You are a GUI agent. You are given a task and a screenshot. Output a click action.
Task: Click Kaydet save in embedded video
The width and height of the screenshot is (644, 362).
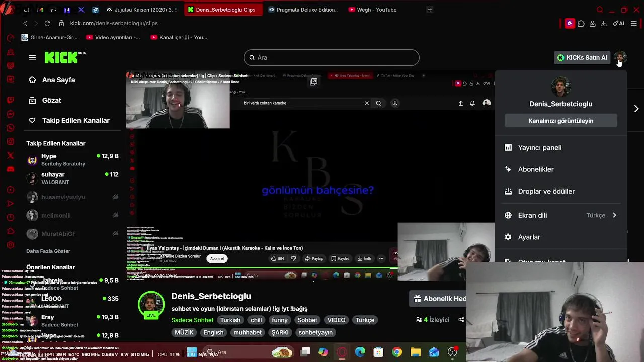[x=340, y=259]
